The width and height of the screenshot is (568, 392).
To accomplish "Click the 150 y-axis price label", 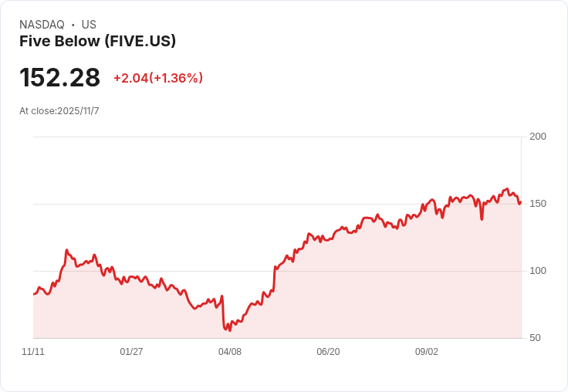I will tap(538, 204).
